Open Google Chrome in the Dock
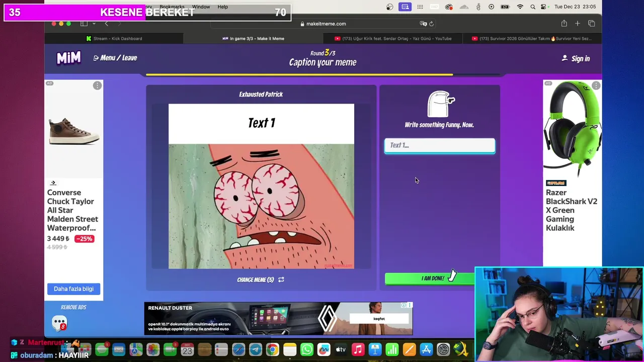This screenshot has width=644, height=362. (273, 349)
